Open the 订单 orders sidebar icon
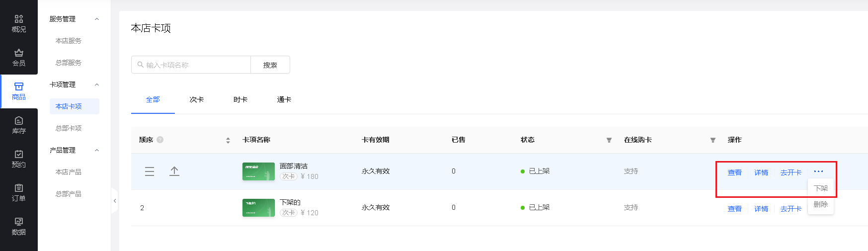 click(x=19, y=192)
